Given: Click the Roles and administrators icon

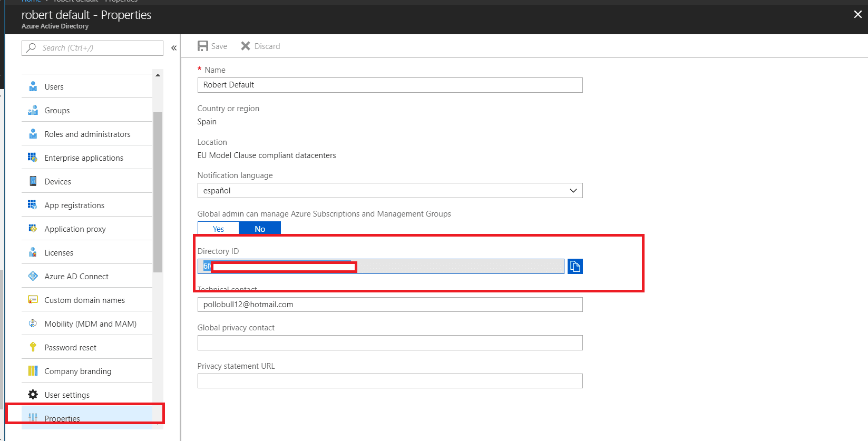Looking at the screenshot, I should click(33, 134).
